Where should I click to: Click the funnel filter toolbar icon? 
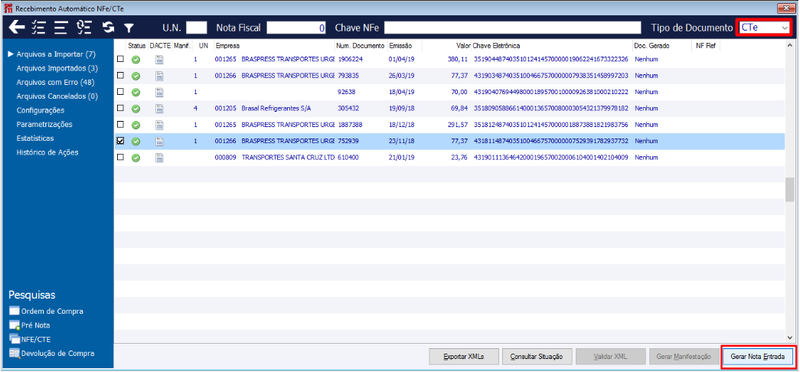click(129, 28)
